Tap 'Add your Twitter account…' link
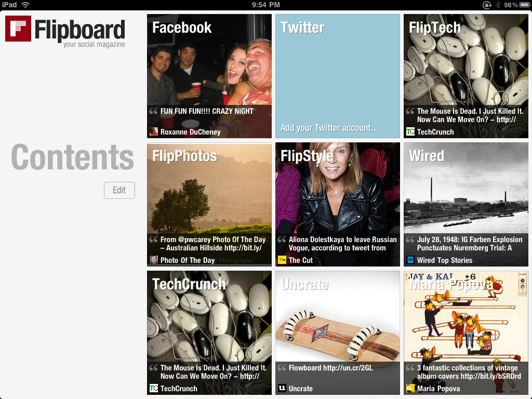The image size is (532, 399). 330,128
